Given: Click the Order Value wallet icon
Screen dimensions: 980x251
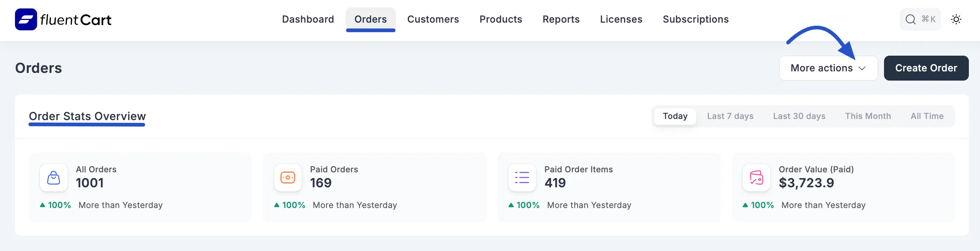Looking at the screenshot, I should [756, 178].
